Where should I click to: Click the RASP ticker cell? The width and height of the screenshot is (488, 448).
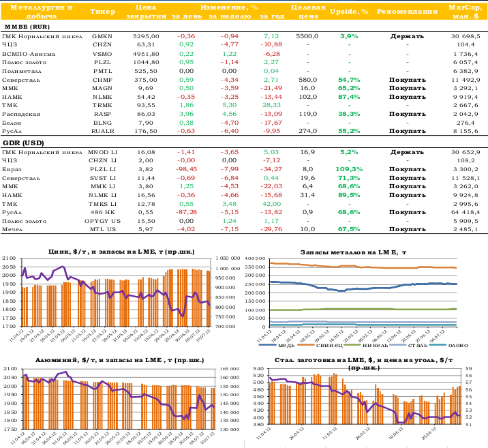[102, 114]
